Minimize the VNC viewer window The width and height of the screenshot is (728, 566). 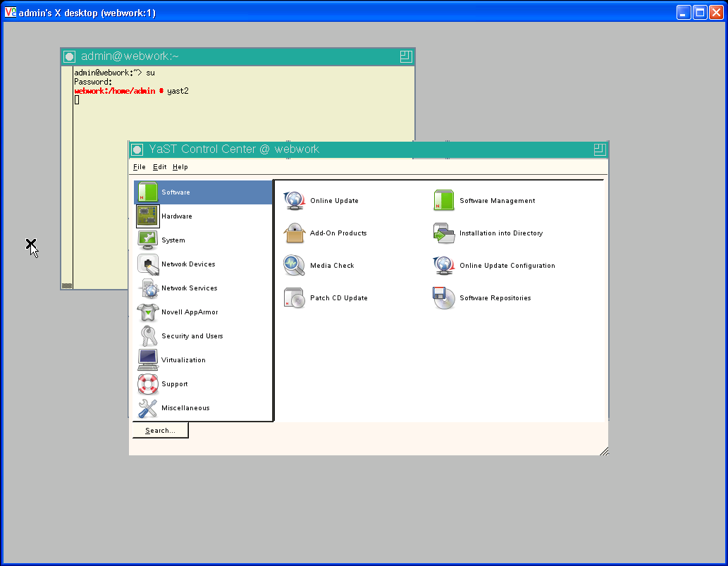pyautogui.click(x=684, y=12)
